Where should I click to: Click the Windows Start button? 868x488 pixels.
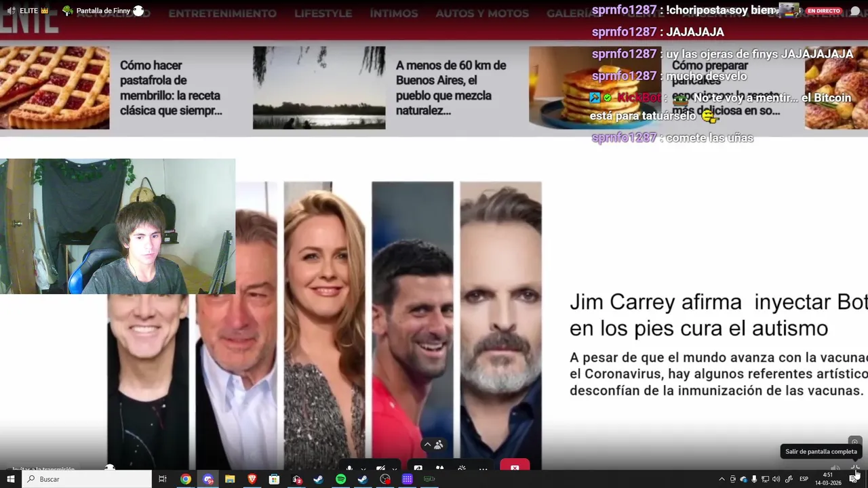[11, 479]
